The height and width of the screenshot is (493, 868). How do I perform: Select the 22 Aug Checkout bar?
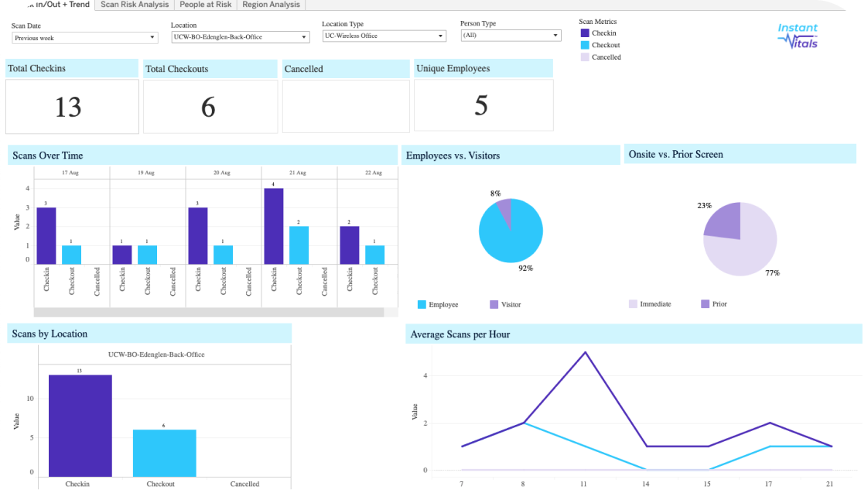pos(374,255)
